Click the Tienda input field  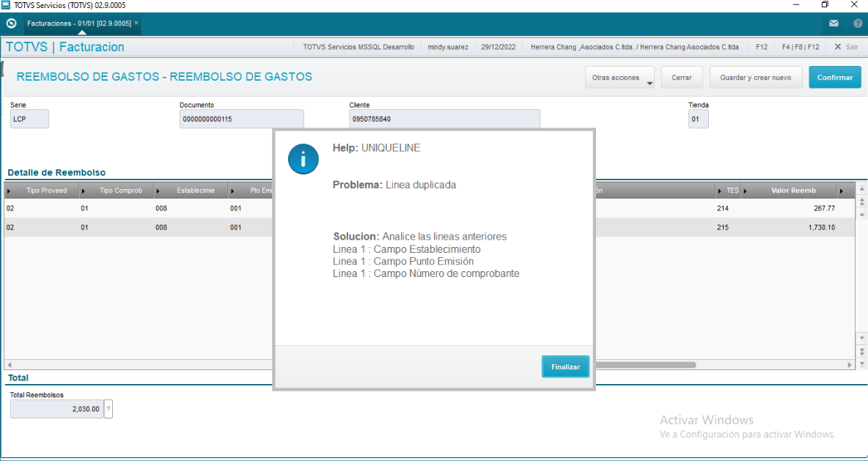click(x=698, y=119)
